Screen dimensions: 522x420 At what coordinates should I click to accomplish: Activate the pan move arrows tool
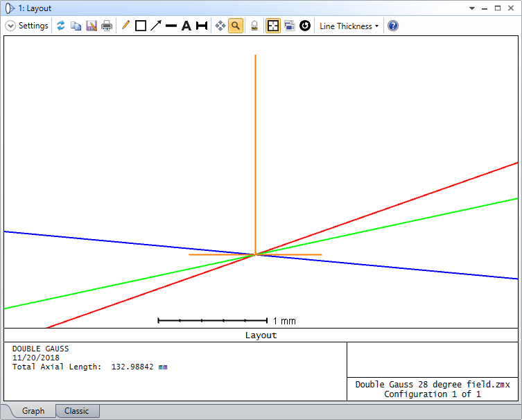click(220, 26)
